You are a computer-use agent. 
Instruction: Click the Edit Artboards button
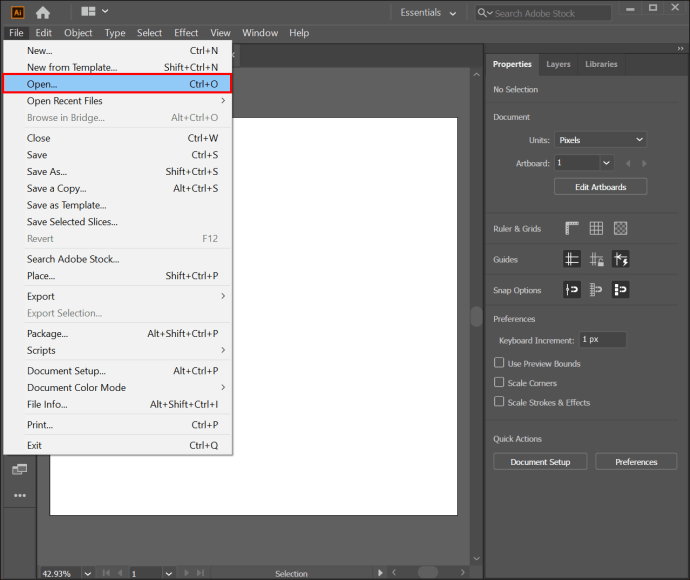click(600, 187)
